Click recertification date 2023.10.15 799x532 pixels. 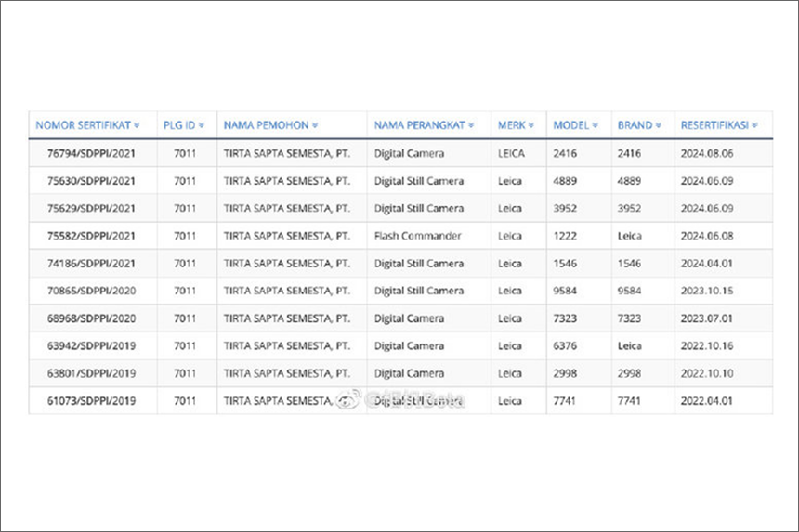[707, 291]
